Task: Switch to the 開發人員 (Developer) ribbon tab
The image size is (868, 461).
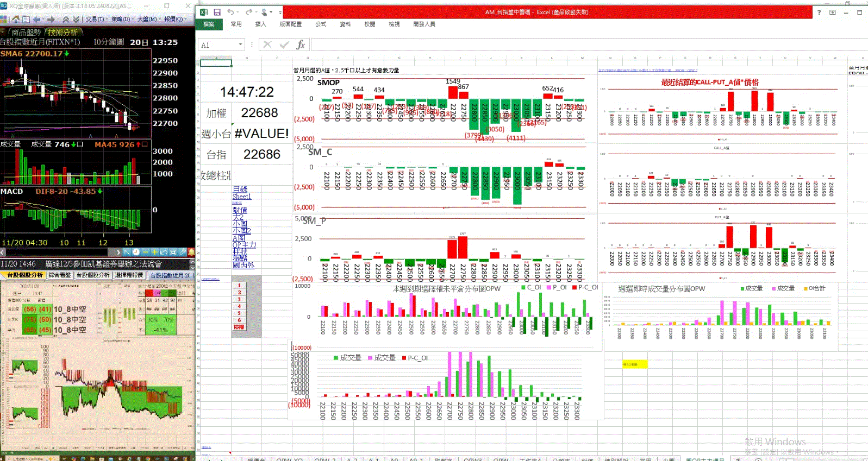Action: [424, 24]
